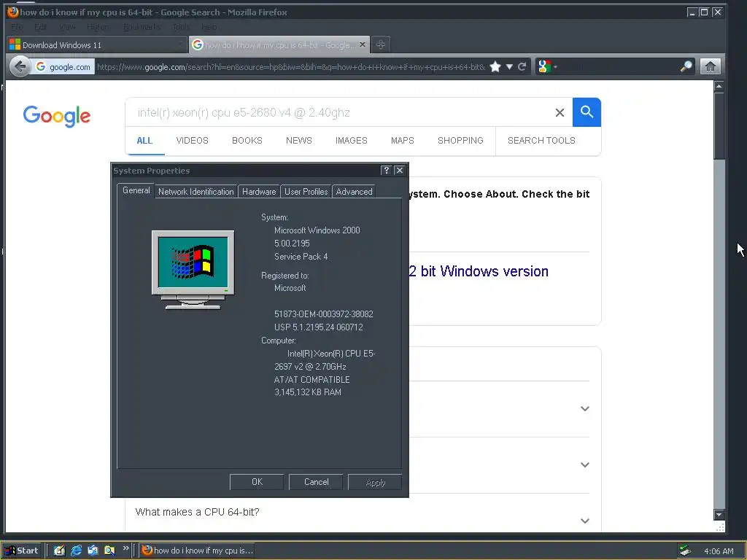Open the bit Windows version result link
This screenshot has height=560, width=747.
pos(479,271)
